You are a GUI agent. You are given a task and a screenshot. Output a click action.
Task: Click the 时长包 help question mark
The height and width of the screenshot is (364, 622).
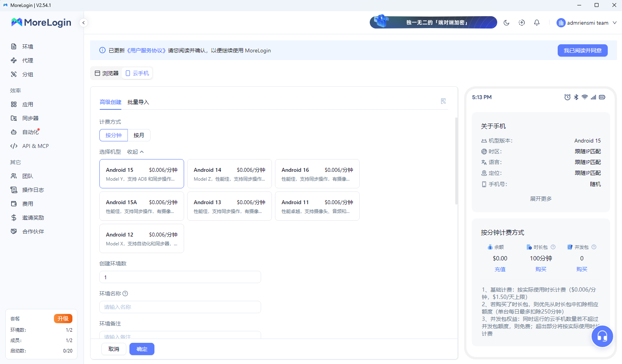click(x=553, y=247)
